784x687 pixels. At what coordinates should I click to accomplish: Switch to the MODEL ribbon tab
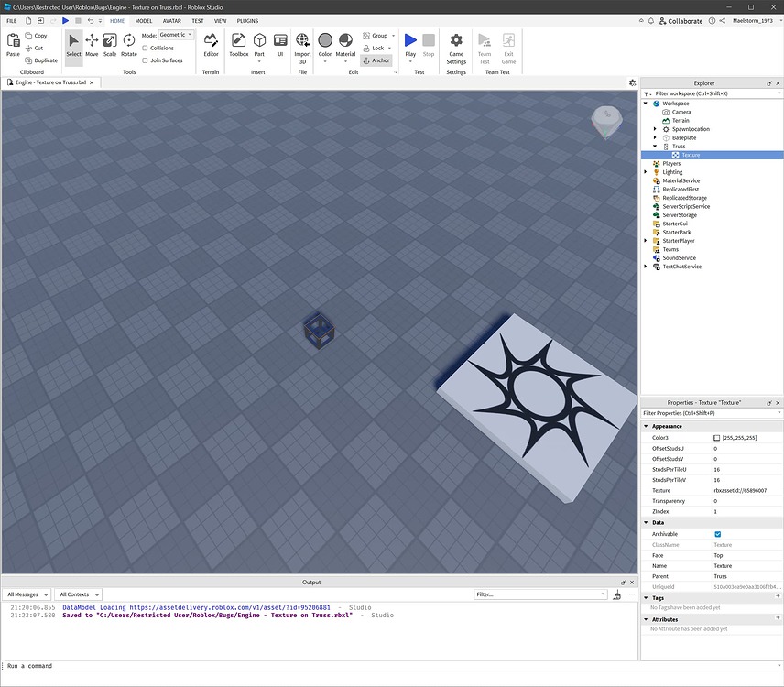pyautogui.click(x=142, y=20)
